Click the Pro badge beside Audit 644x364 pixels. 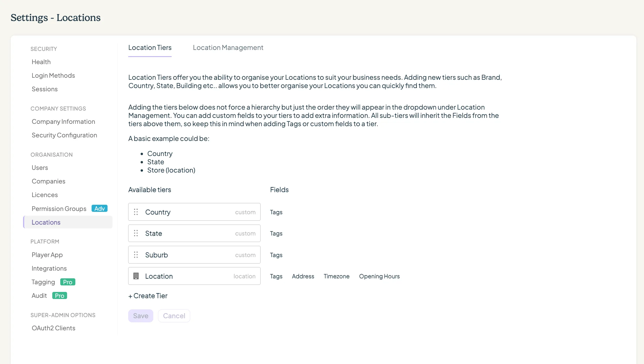tap(60, 295)
